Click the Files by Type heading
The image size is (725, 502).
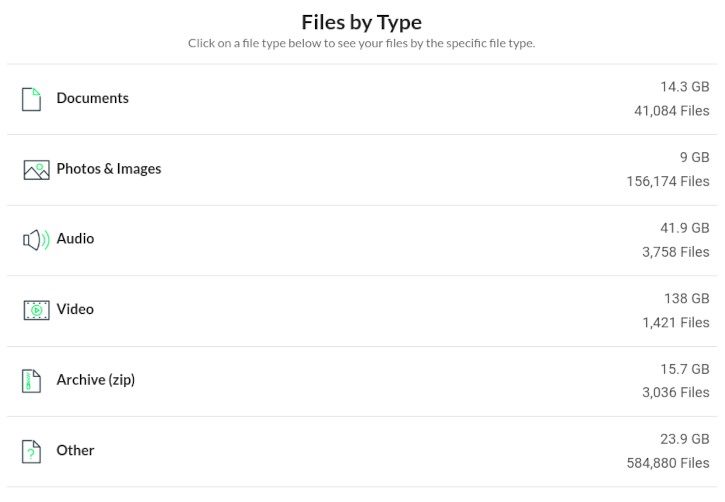click(x=362, y=22)
